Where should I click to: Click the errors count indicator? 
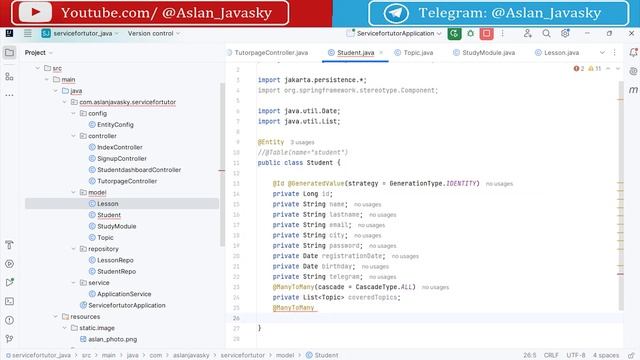click(579, 69)
